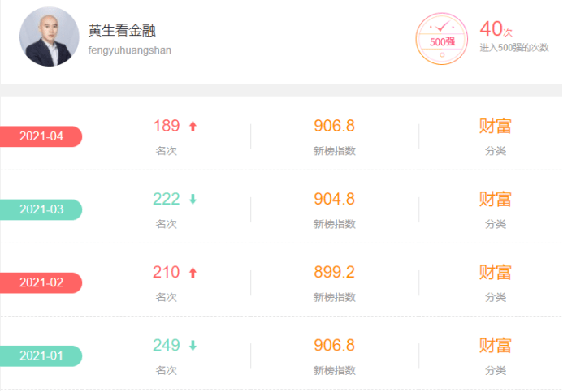Screen dimensions: 563x392
Task: Click the 40次 top-500 entry count
Action: point(496,29)
